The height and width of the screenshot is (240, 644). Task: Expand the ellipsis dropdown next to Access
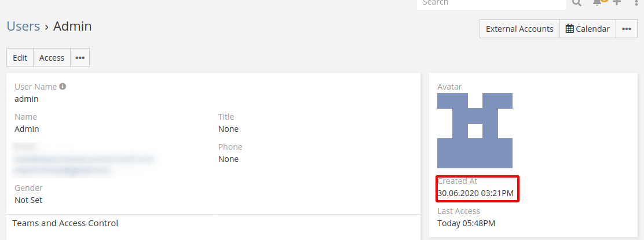click(x=80, y=58)
